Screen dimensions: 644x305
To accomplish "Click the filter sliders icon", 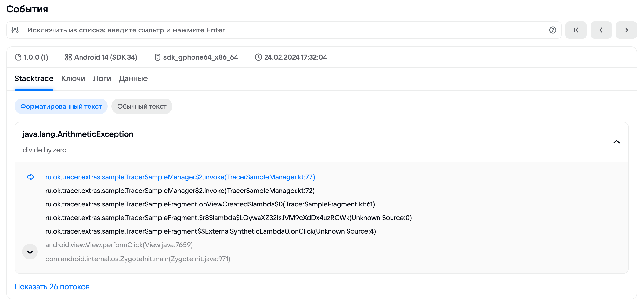I will tap(15, 30).
